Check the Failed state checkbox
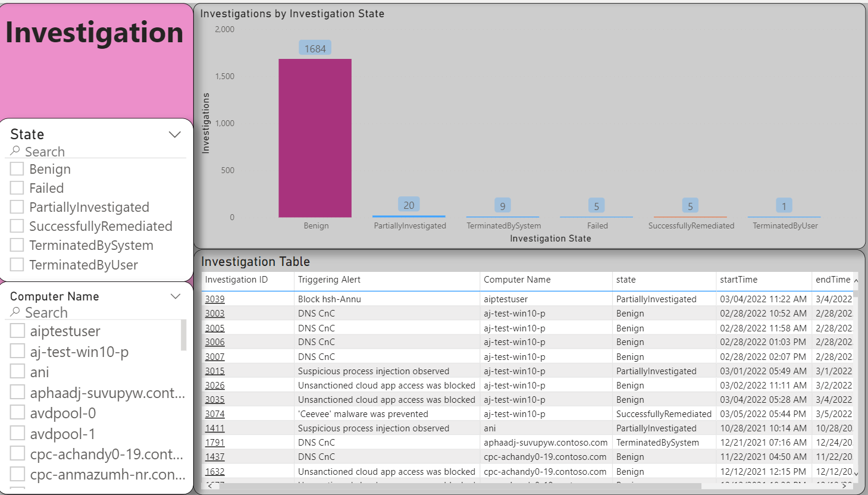 coord(16,188)
